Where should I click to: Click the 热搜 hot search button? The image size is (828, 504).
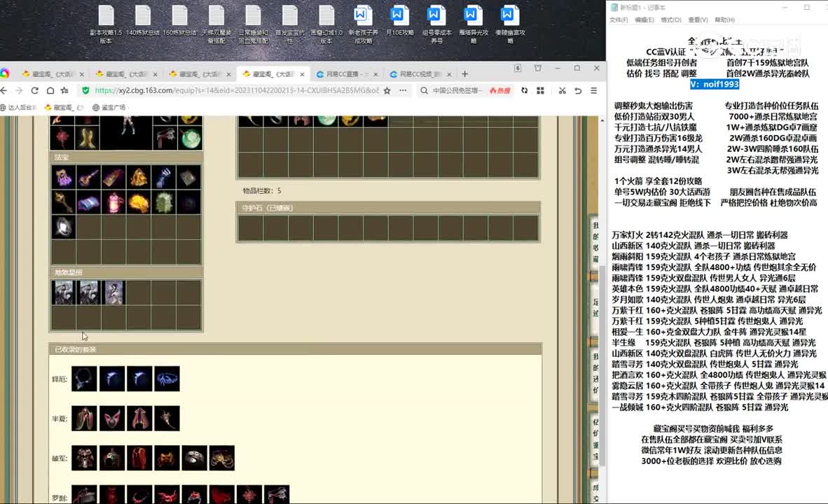tap(499, 91)
